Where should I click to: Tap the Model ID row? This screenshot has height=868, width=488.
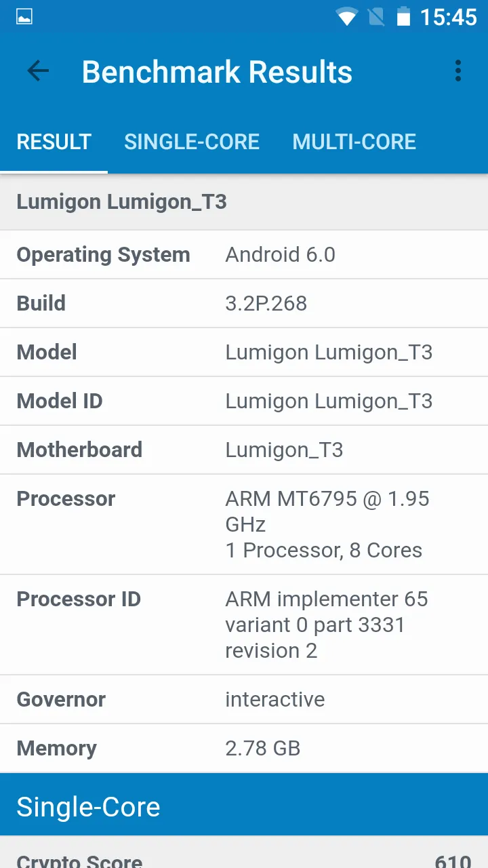click(244, 401)
